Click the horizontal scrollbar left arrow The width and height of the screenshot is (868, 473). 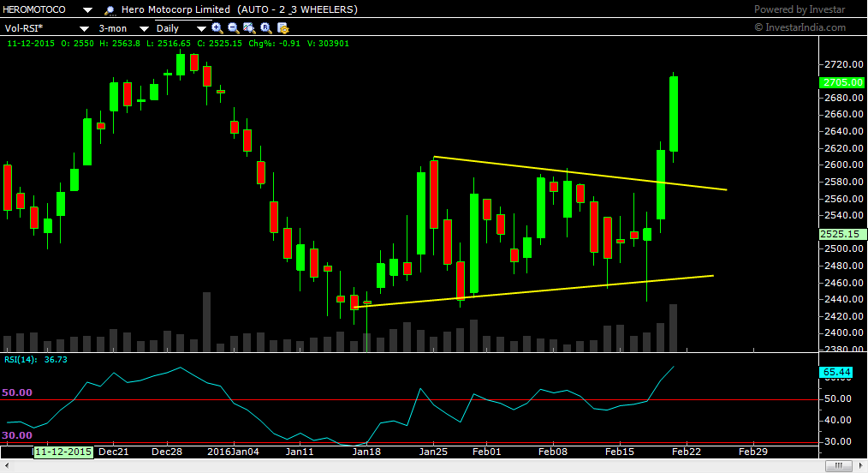[6, 466]
